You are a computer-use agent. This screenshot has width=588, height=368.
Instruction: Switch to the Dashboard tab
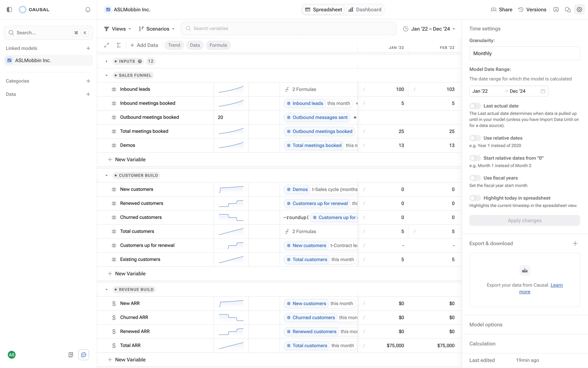[x=365, y=10]
